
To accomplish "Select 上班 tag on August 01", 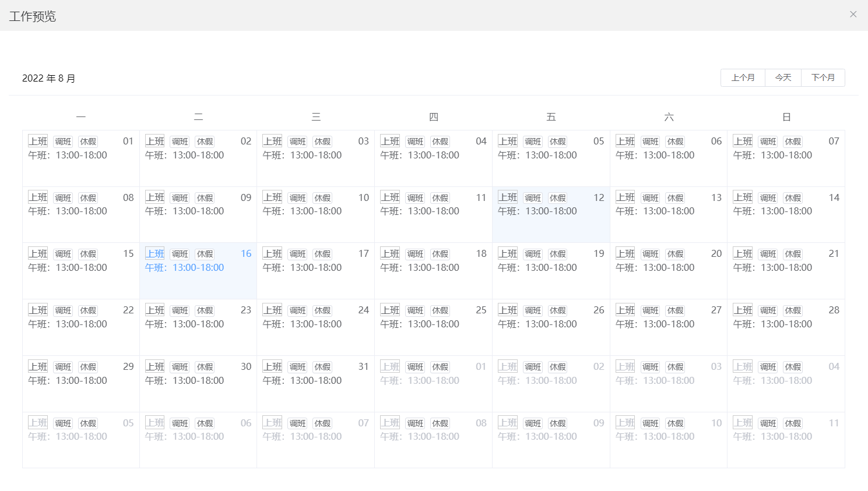I will 38,141.
